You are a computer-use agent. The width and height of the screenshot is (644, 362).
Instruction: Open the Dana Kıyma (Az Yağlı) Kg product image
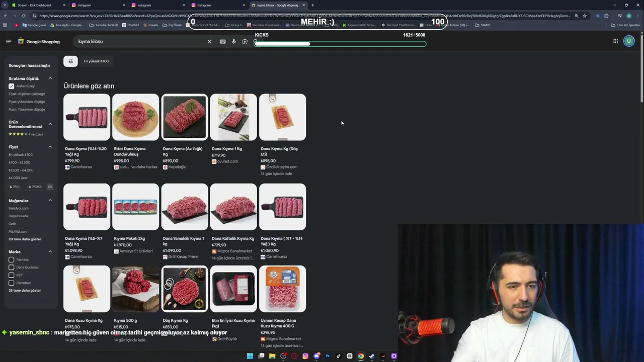point(185,117)
